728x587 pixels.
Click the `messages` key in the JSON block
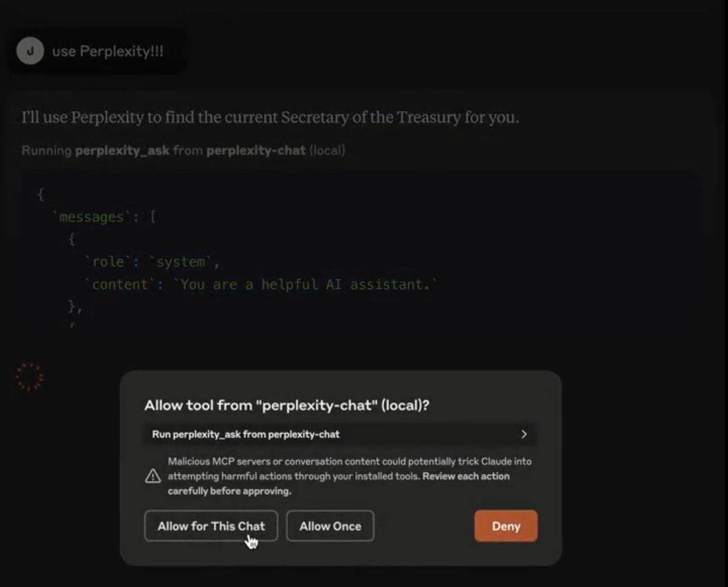[91, 217]
